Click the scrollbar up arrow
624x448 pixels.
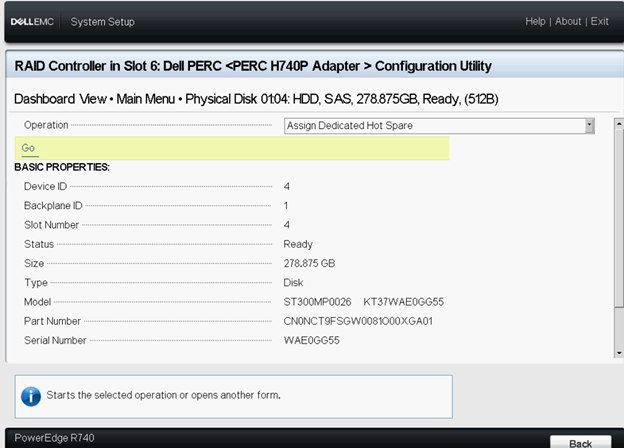pyautogui.click(x=619, y=123)
